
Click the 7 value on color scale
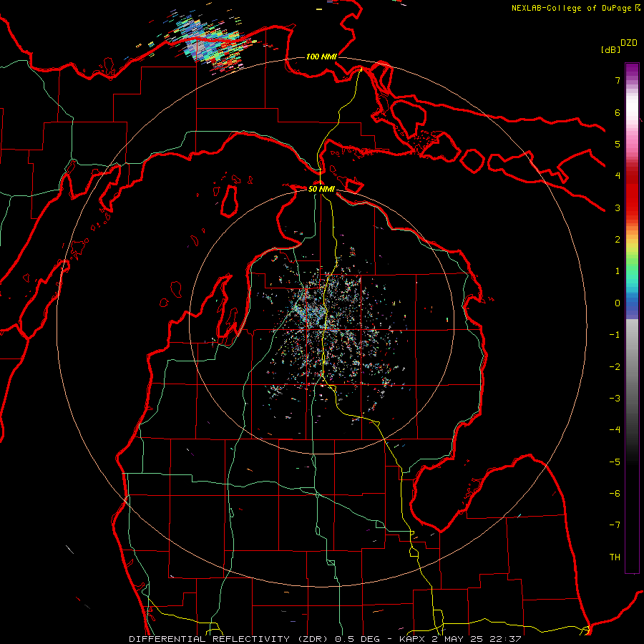point(618,81)
